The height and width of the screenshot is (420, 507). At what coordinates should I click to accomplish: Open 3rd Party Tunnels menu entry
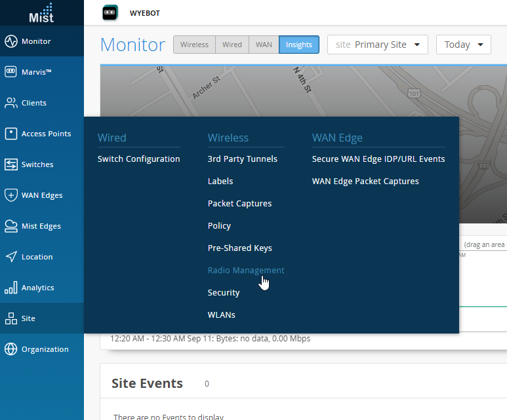(243, 159)
